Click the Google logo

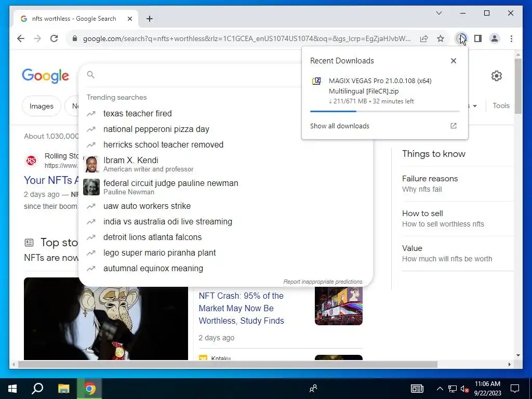pos(46,76)
